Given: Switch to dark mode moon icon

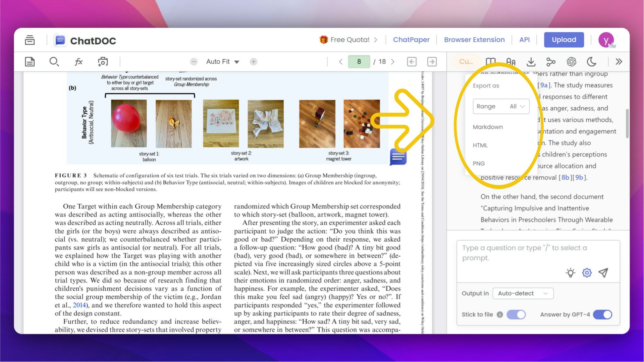Looking at the screenshot, I should pyautogui.click(x=591, y=62).
